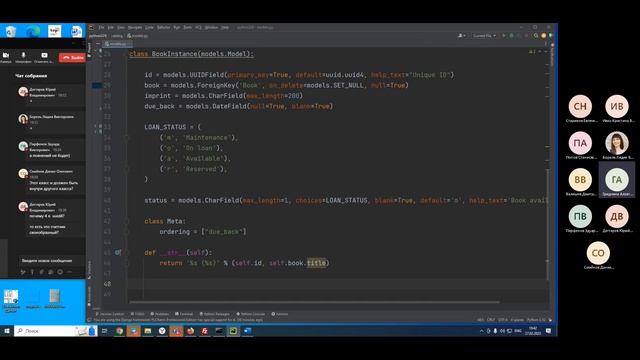
Task: Open the Python Console tool window
Action: 251,314
